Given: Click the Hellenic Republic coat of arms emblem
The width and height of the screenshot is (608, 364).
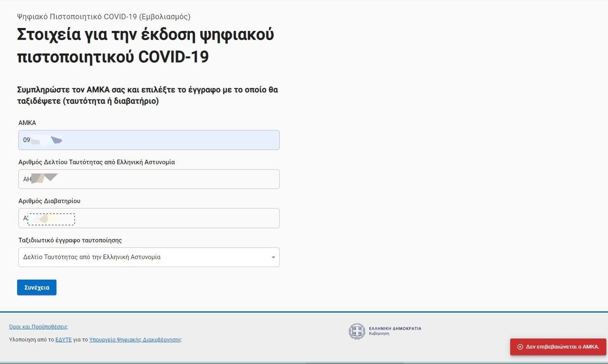Looking at the screenshot, I should (357, 331).
